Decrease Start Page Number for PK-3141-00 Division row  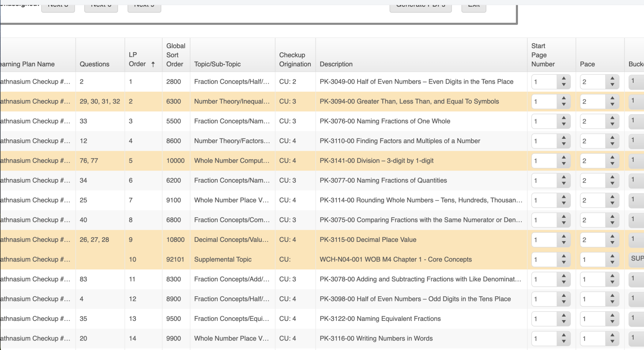(563, 164)
